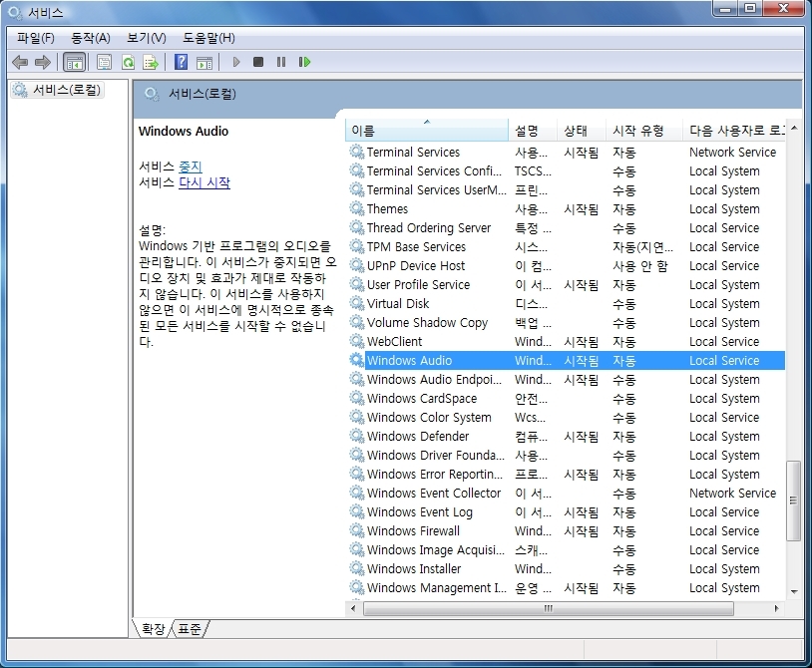The width and height of the screenshot is (812, 668).
Task: Click the horizontal scrollbar thumb
Action: [549, 608]
